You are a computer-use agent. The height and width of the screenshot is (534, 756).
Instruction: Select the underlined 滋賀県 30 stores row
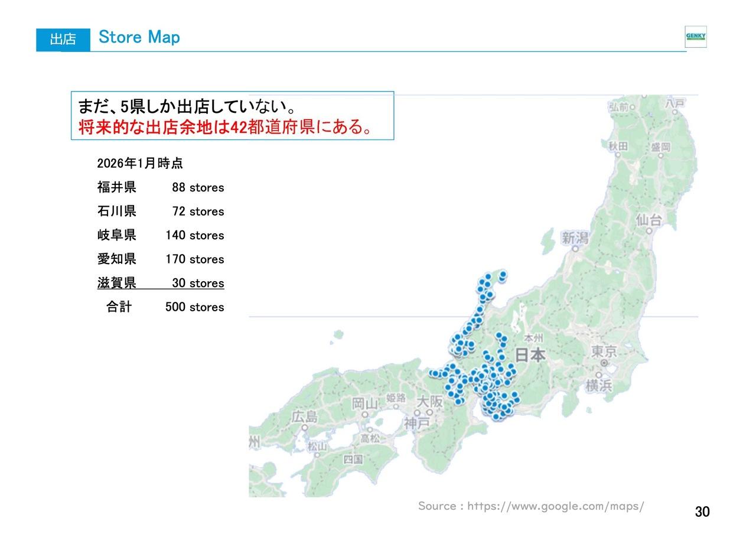point(161,283)
